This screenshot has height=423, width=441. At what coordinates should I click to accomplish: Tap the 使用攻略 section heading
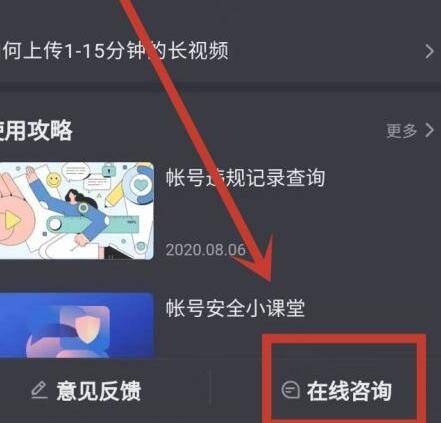tap(36, 130)
